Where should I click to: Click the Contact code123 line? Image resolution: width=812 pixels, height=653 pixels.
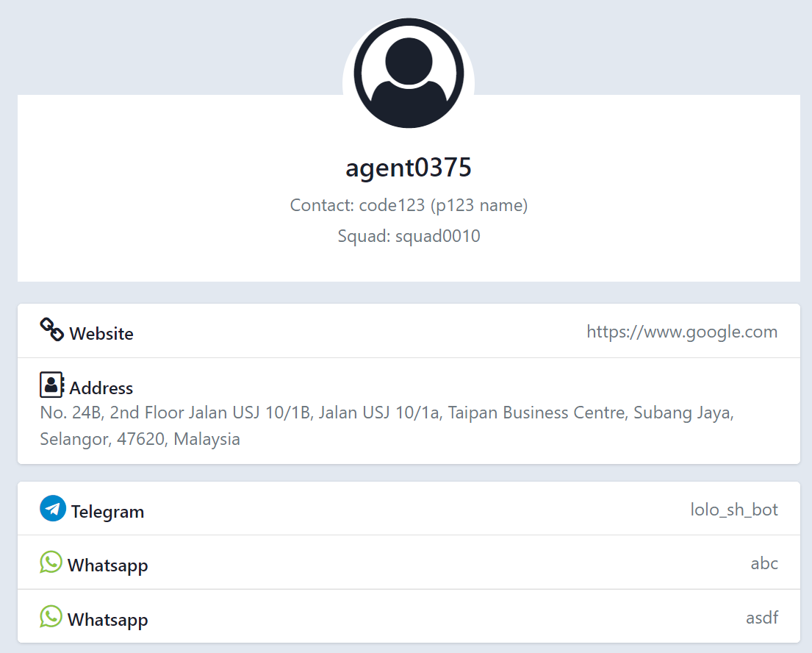tap(409, 205)
